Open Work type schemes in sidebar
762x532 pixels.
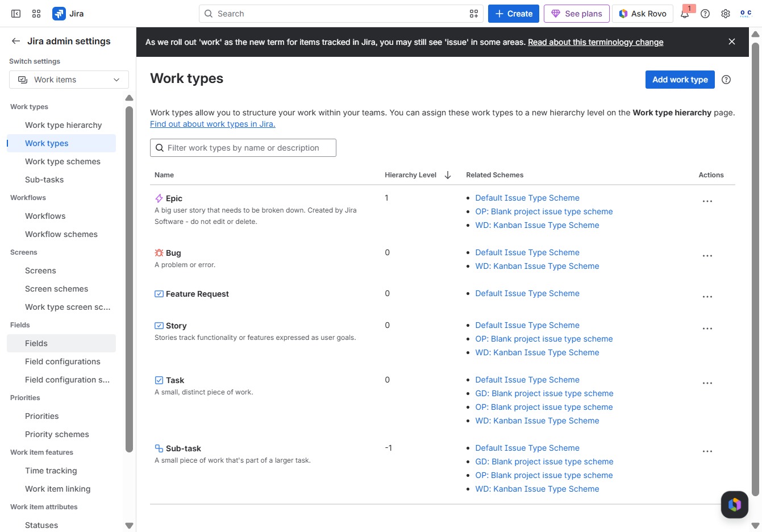(63, 161)
